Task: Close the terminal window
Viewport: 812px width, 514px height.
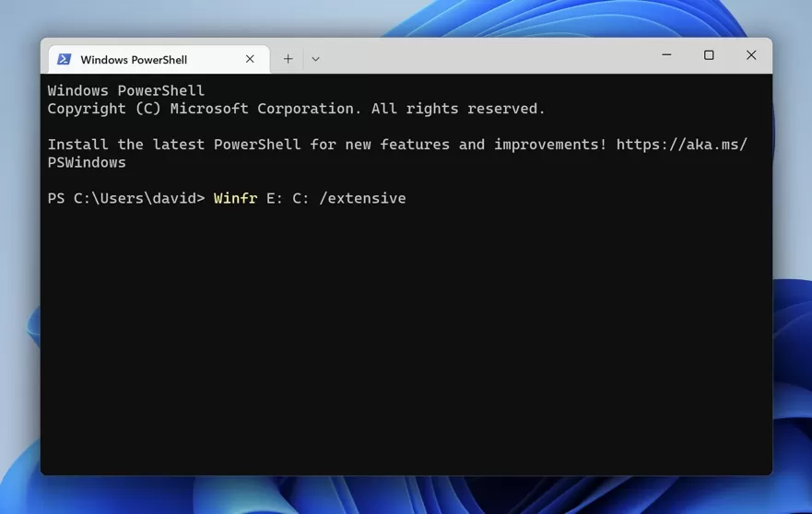Action: coord(751,55)
